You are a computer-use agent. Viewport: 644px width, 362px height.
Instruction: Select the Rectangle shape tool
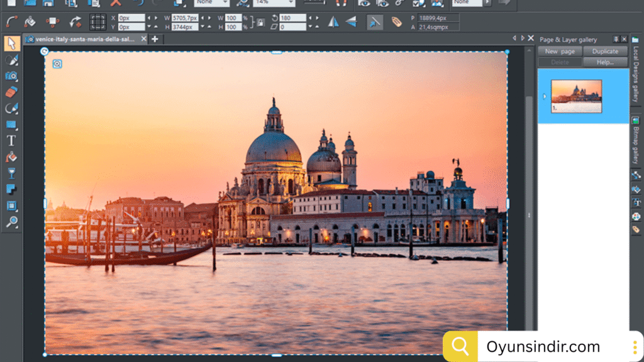(x=11, y=124)
